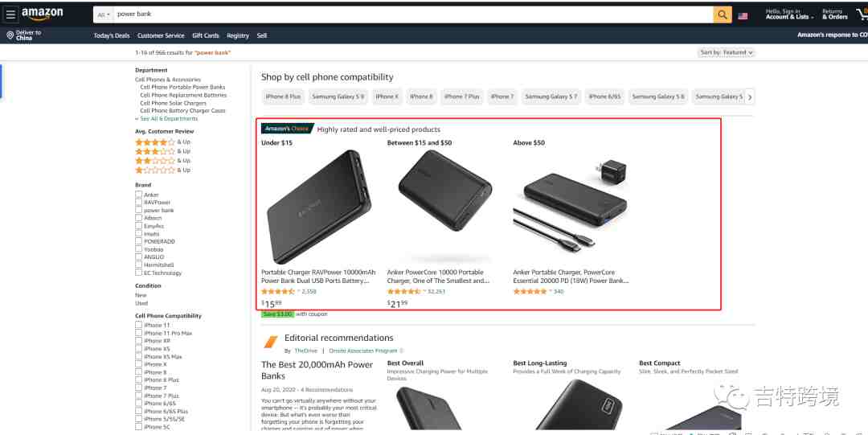868x435 pixels.
Task: Expand See All 6 Departments
Action: click(x=166, y=118)
